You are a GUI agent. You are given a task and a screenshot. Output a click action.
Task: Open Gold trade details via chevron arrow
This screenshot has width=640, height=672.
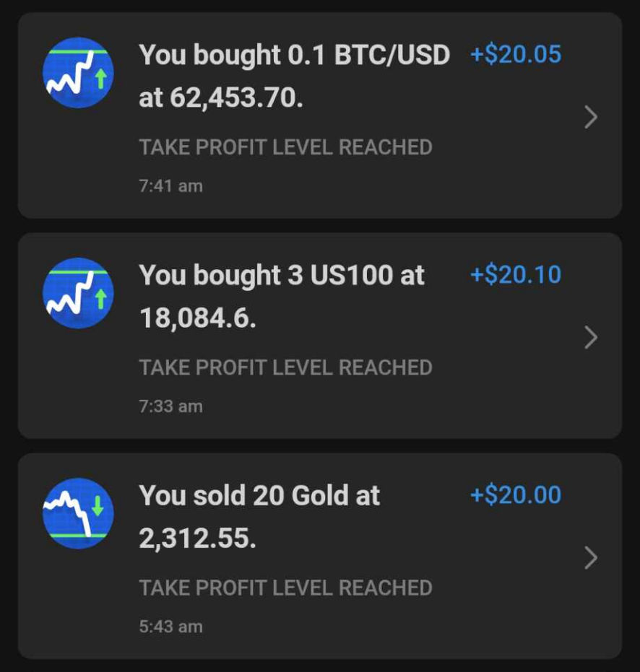pos(591,557)
